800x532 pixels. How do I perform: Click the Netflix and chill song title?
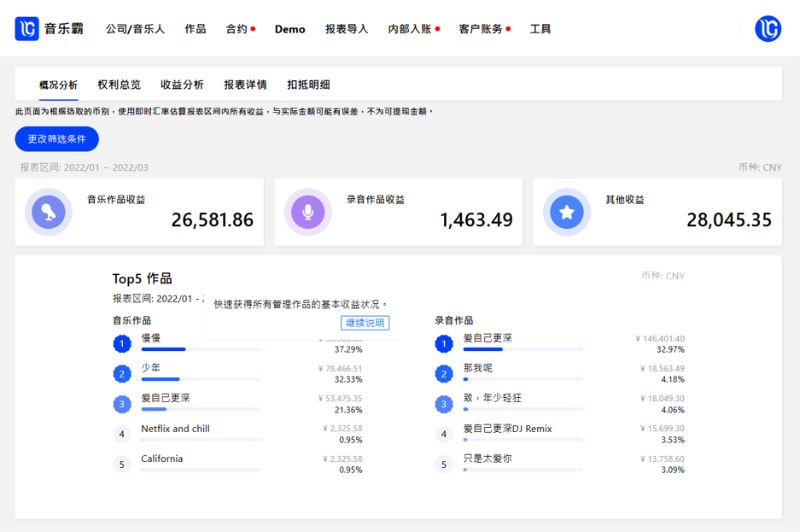click(176, 429)
